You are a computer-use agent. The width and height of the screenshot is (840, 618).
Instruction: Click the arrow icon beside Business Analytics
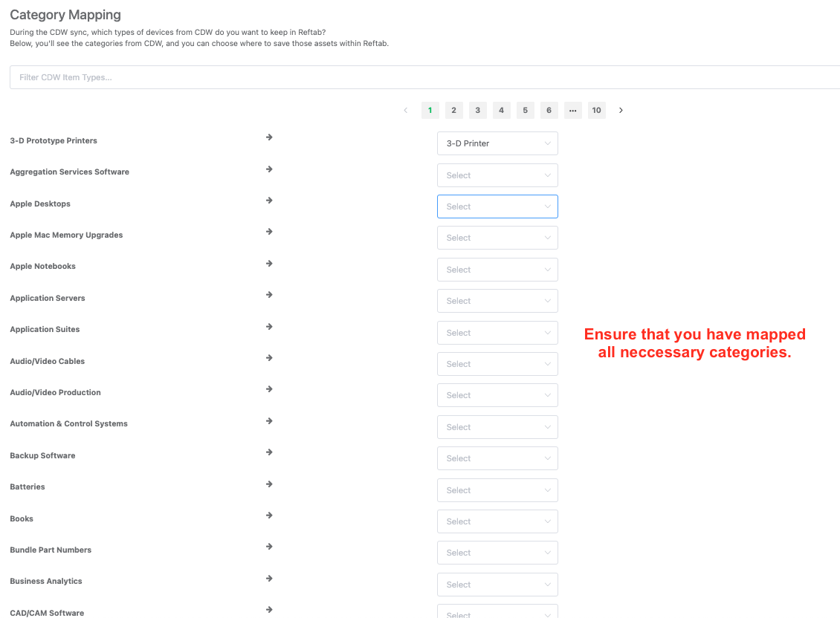click(269, 579)
